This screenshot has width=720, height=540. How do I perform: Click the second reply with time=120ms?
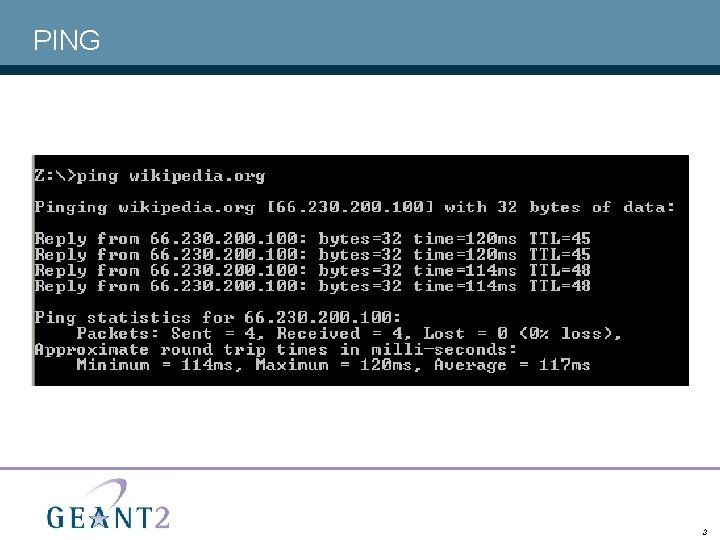point(312,254)
